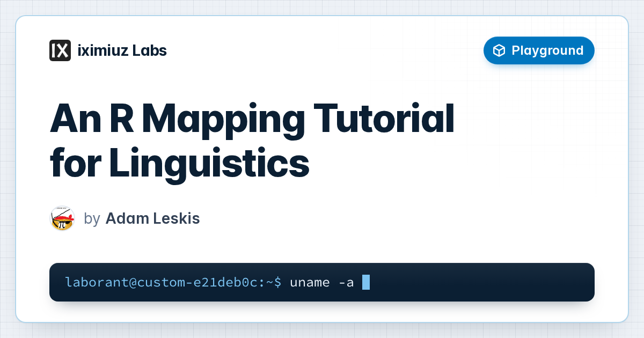Click the iximiuz Labs IX logo icon

point(60,50)
